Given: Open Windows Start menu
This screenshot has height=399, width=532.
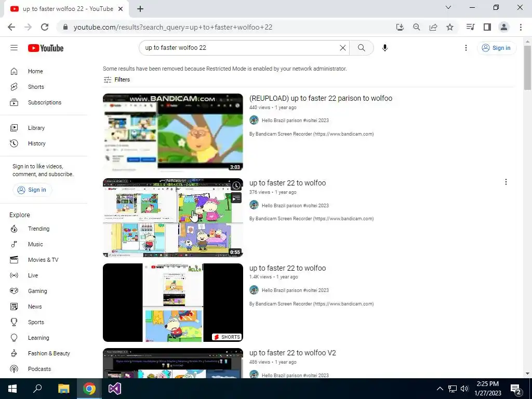Looking at the screenshot, I should (12, 389).
